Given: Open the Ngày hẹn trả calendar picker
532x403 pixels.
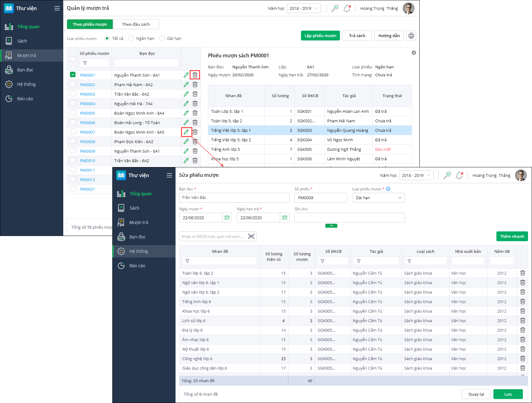Looking at the screenshot, I should click(x=285, y=218).
